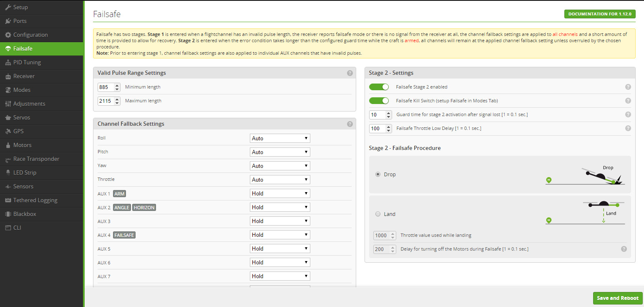Click the Adjustments sliders icon
The width and height of the screenshot is (644, 307).
click(x=8, y=104)
